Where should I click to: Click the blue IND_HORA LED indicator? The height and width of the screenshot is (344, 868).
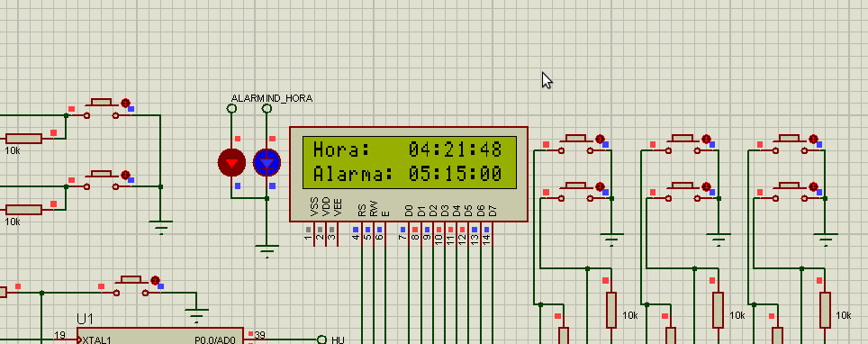tap(267, 162)
